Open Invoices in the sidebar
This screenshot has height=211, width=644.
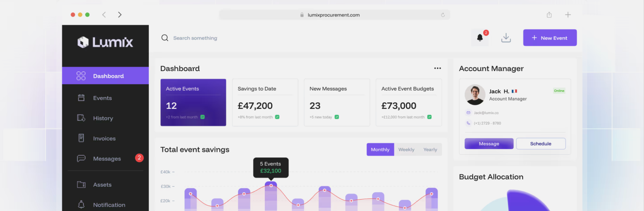click(105, 138)
